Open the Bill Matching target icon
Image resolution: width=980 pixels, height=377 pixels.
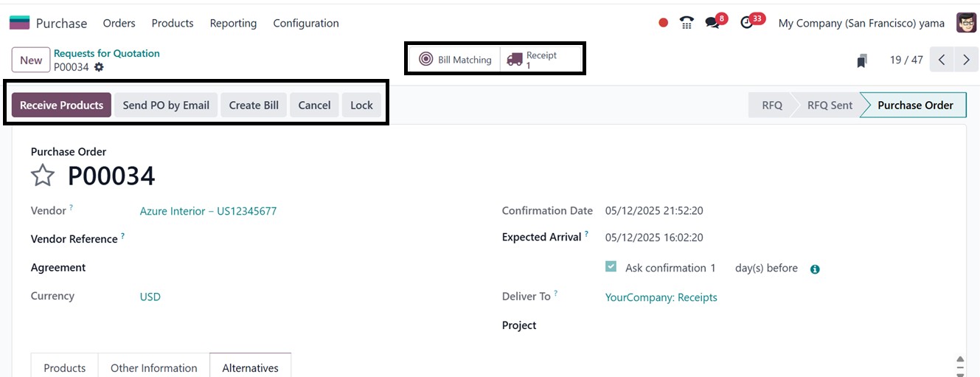coord(426,60)
